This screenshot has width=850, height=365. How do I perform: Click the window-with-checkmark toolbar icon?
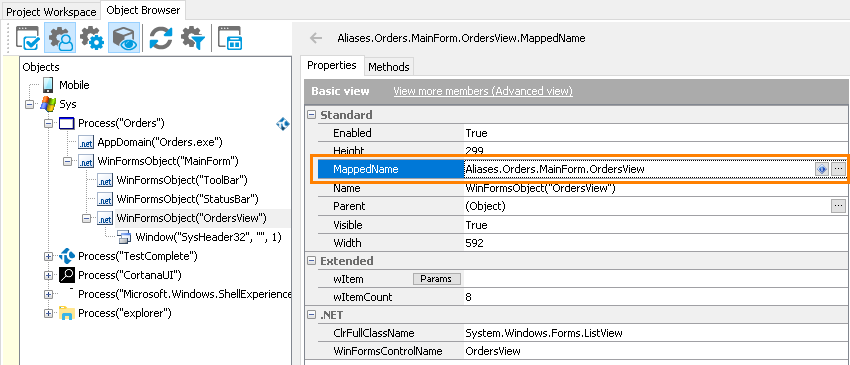tap(28, 38)
